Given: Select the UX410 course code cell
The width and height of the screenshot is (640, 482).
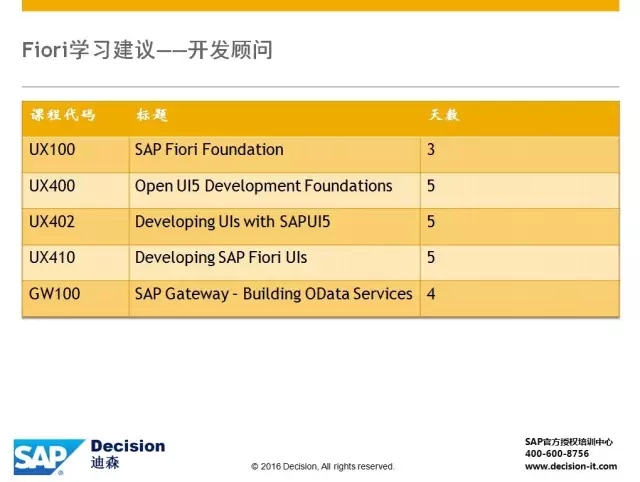Looking at the screenshot, I should point(52,258).
